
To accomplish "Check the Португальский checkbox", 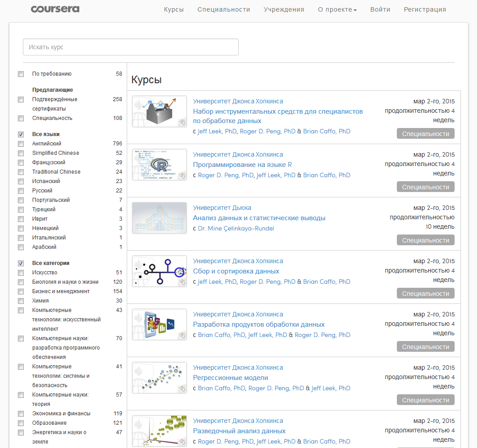I will click(21, 201).
